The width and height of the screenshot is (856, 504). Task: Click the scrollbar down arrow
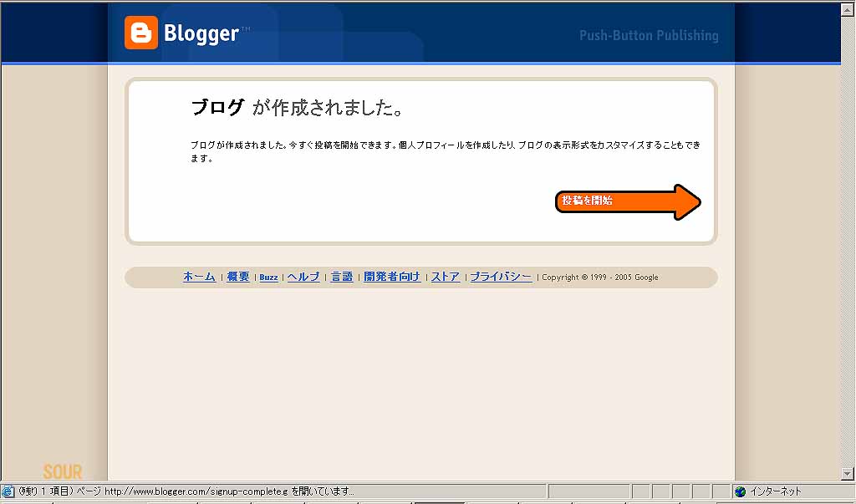(848, 474)
